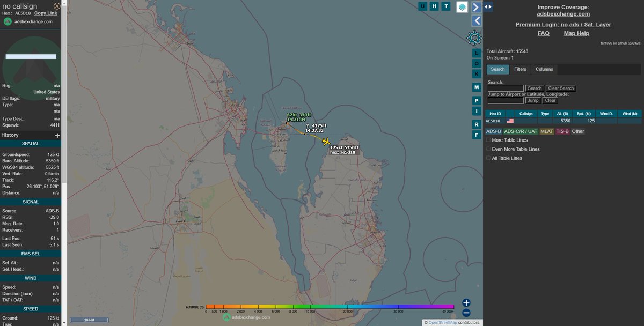Click the TIS-B source legend label
This screenshot has width=644, height=326.
[x=562, y=131]
